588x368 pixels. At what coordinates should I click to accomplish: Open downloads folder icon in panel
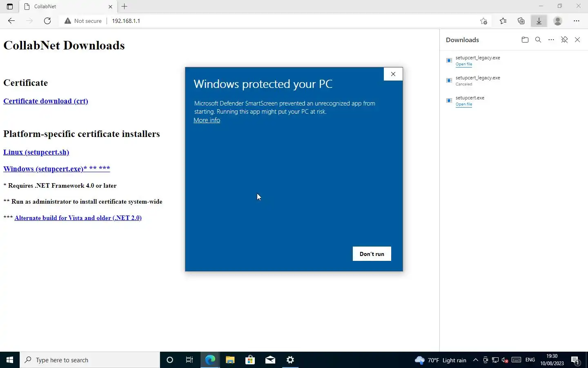(x=525, y=40)
